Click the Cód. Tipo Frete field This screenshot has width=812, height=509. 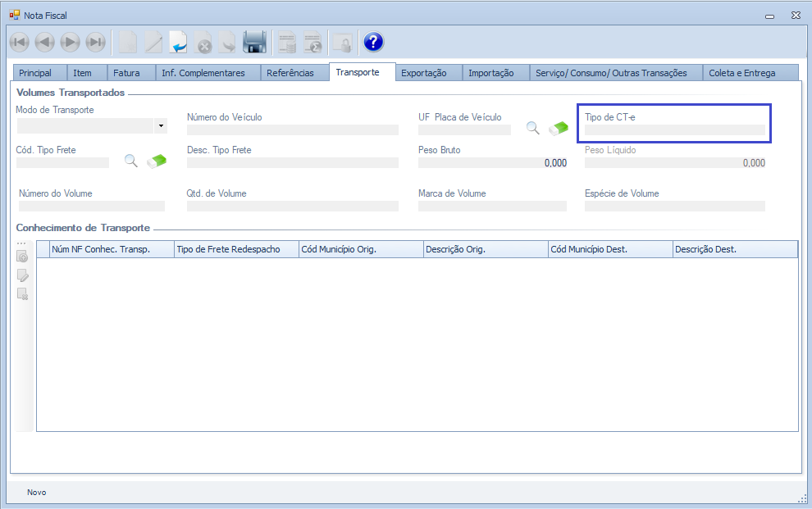click(62, 163)
